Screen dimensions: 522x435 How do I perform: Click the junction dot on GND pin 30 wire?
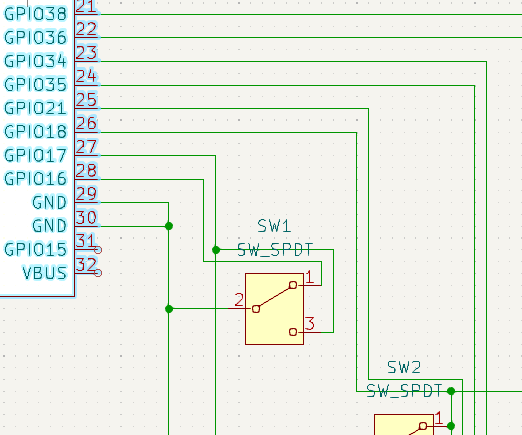(169, 226)
